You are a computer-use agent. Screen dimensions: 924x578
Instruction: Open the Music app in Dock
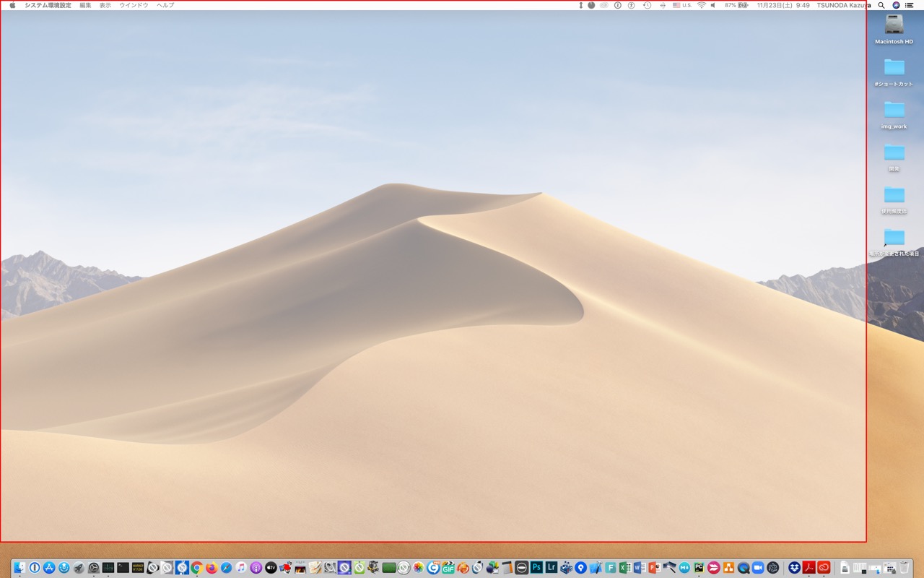(x=241, y=568)
